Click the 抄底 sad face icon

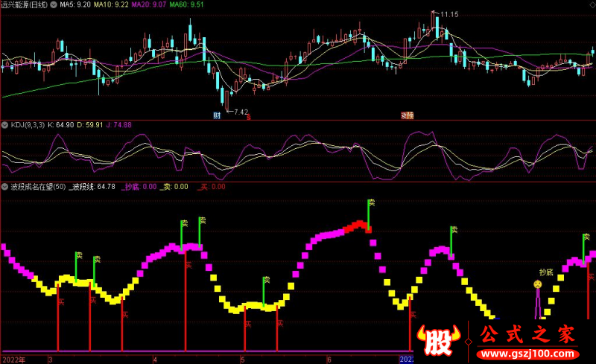537,284
